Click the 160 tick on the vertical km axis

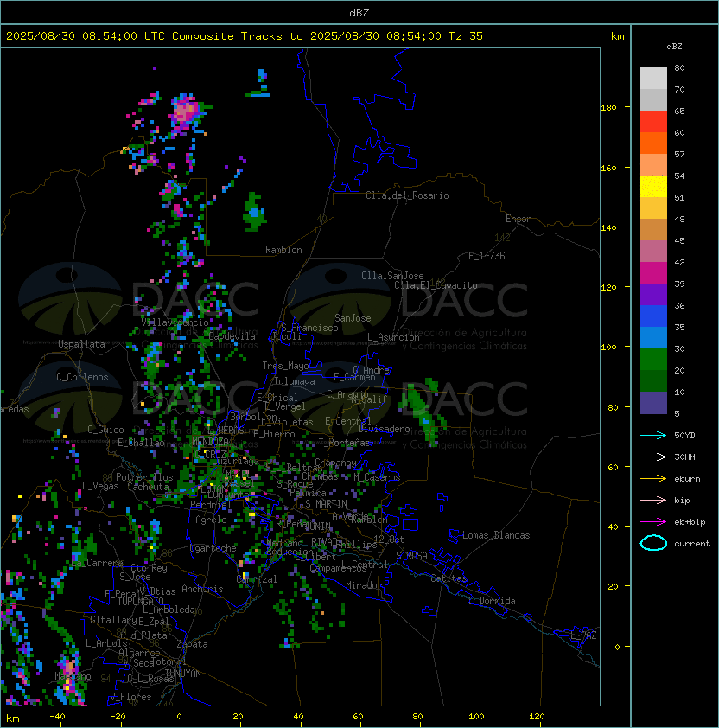pos(608,168)
